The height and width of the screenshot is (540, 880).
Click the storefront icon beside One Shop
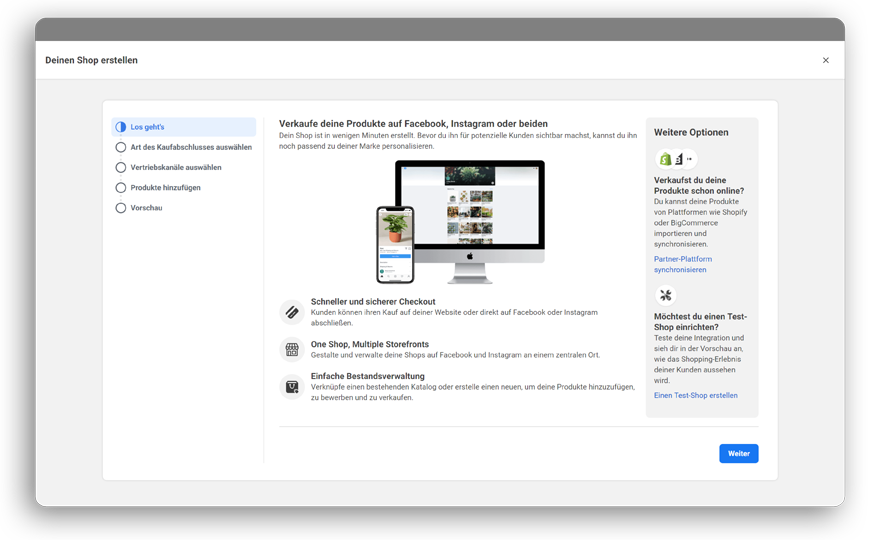click(292, 349)
